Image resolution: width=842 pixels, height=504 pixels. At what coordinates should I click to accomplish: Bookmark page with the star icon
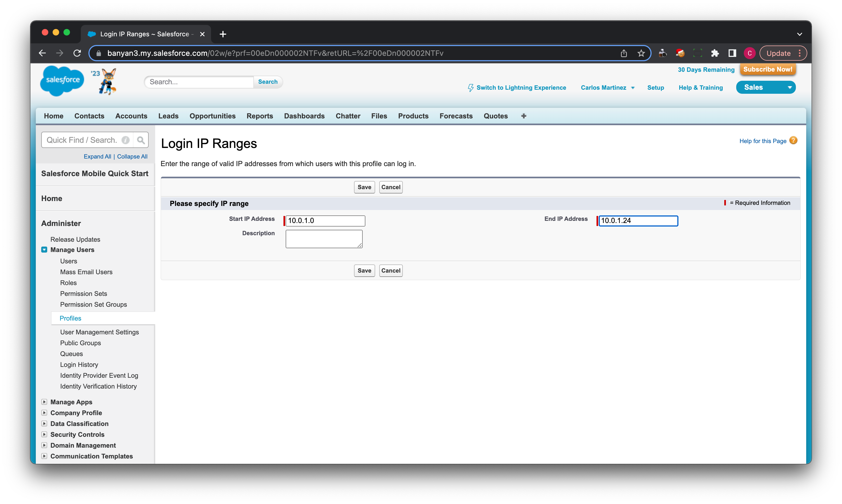click(x=641, y=53)
